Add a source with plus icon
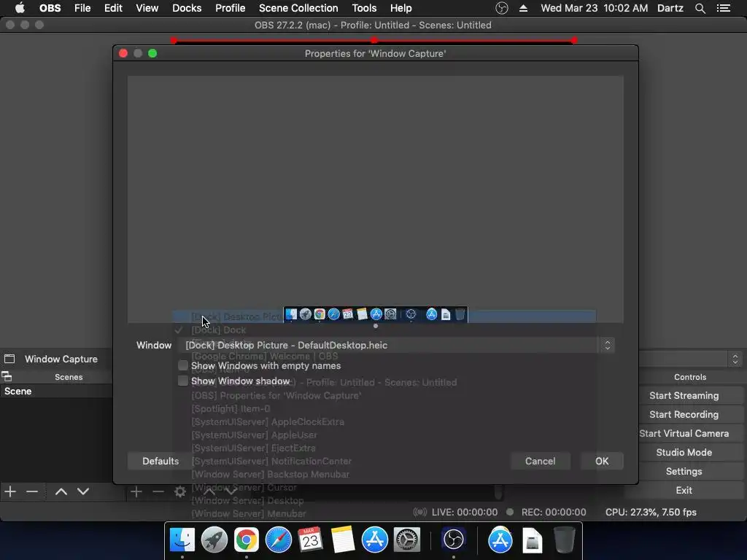 tap(136, 491)
